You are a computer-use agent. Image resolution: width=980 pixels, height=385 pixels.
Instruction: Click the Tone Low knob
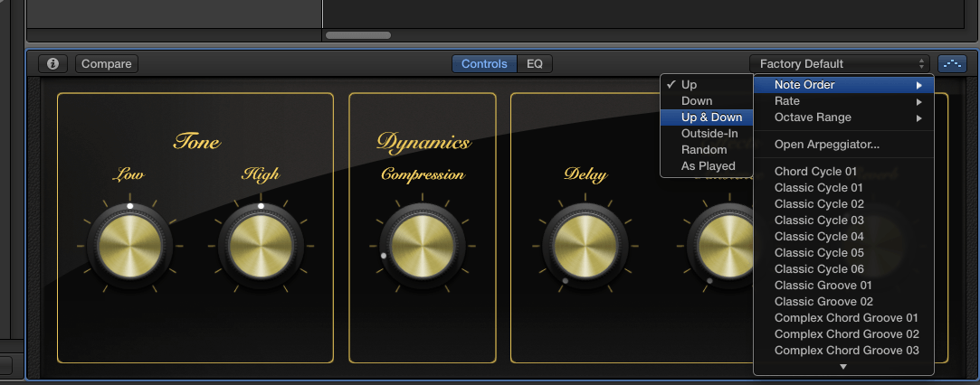click(x=130, y=247)
